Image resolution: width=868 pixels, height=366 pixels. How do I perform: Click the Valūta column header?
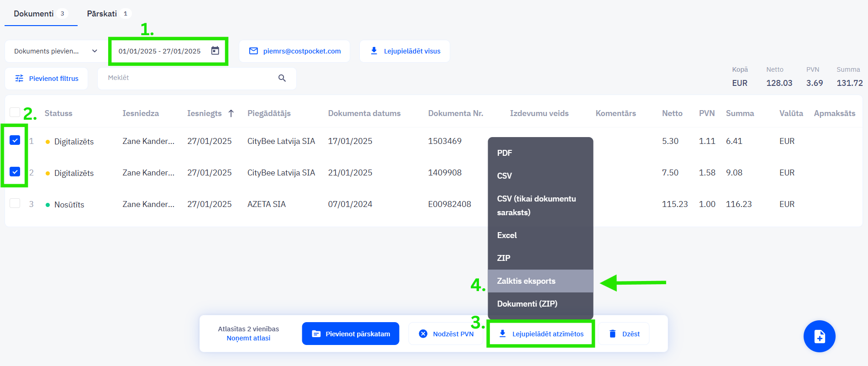pyautogui.click(x=791, y=113)
